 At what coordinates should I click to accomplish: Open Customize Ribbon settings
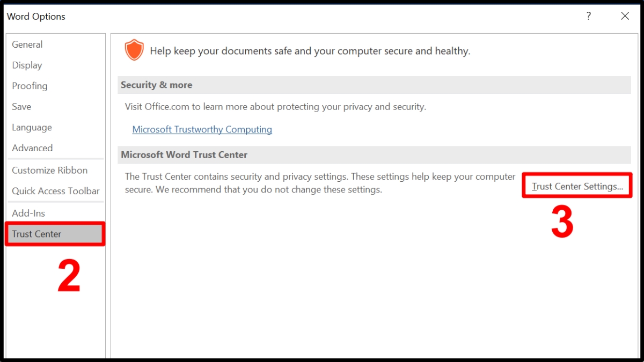[x=49, y=171]
